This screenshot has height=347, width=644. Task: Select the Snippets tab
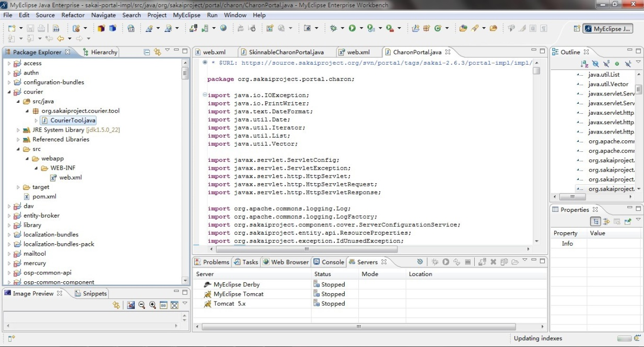[x=91, y=294]
